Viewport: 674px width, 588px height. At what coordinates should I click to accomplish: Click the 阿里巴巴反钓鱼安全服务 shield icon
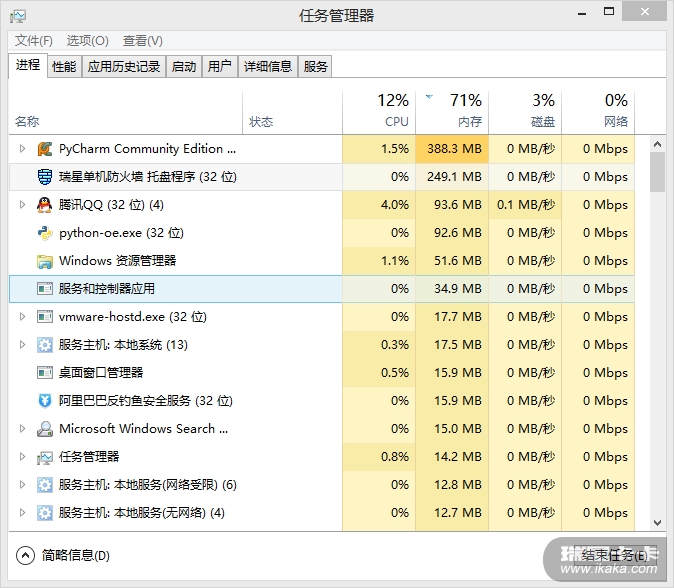(45, 401)
